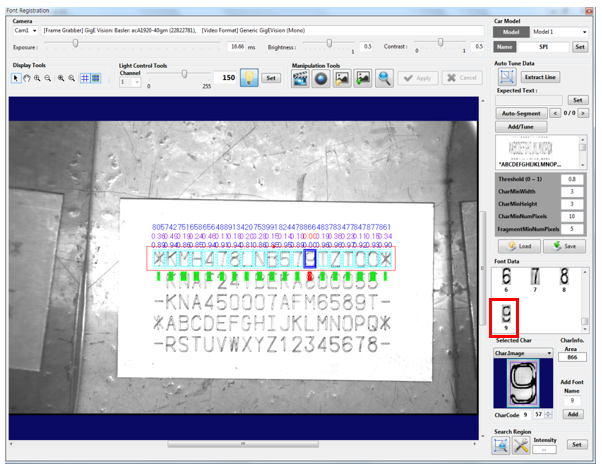
Task: Activate the hand pan tool
Action: 27,78
